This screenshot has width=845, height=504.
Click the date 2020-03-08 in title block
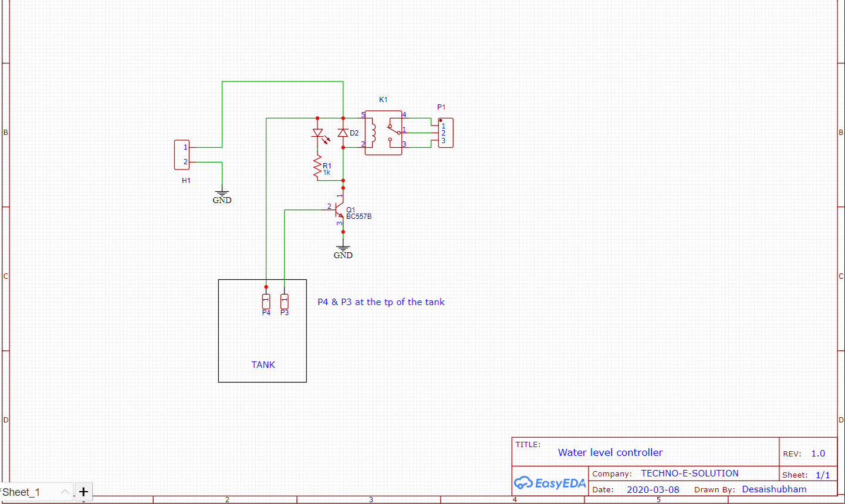pos(653,489)
